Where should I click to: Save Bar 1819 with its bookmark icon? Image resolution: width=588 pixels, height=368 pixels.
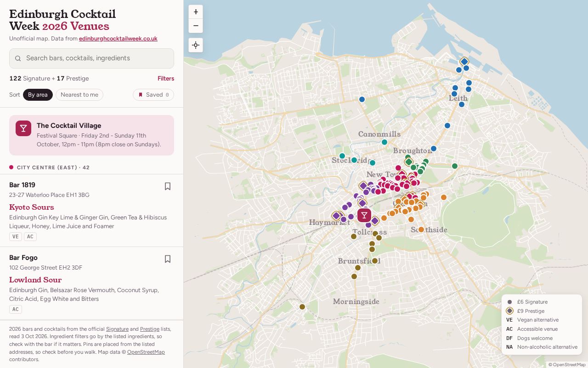click(168, 186)
